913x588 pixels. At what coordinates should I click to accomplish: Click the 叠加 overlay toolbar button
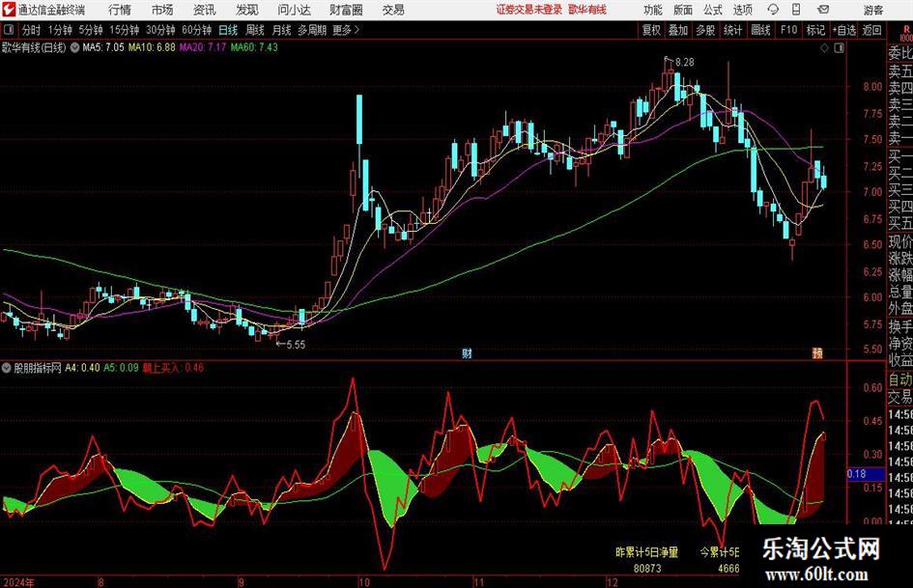678,30
